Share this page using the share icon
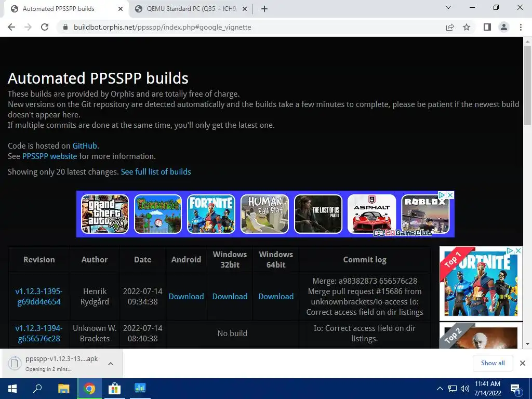This screenshot has height=399, width=532. coord(450,27)
